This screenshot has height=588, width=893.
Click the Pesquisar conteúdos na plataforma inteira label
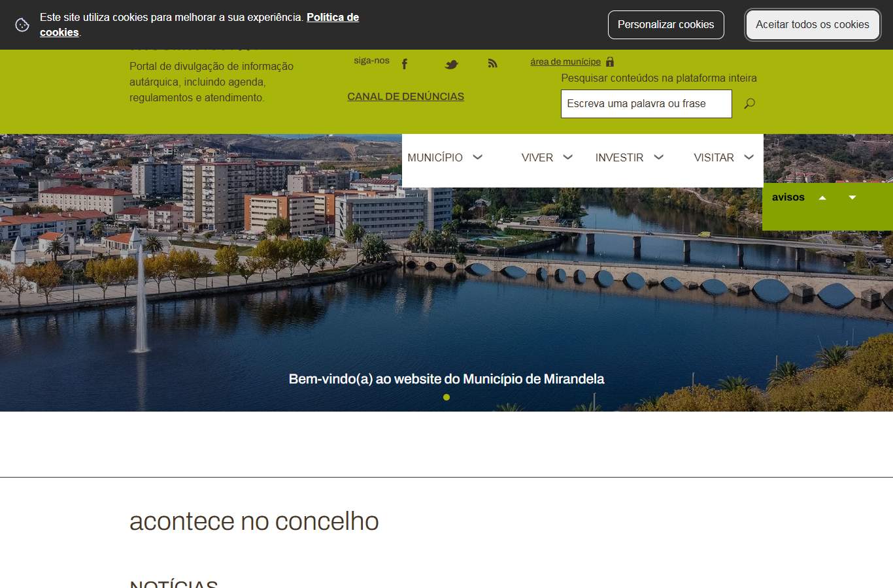(x=659, y=78)
